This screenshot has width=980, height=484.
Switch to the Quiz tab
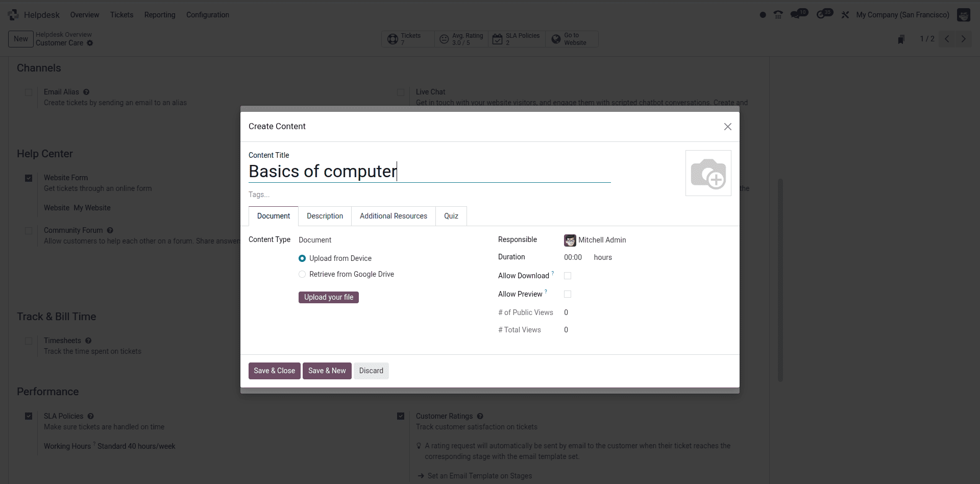click(451, 216)
